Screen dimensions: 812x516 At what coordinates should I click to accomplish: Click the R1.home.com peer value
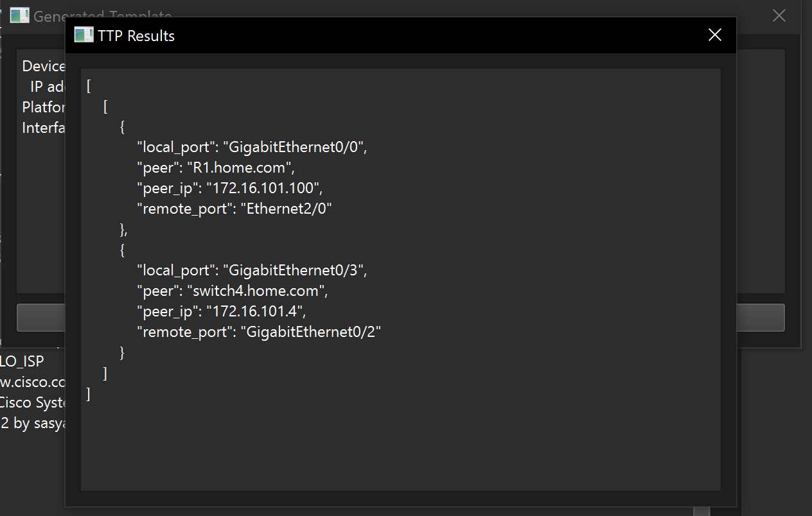pos(240,168)
